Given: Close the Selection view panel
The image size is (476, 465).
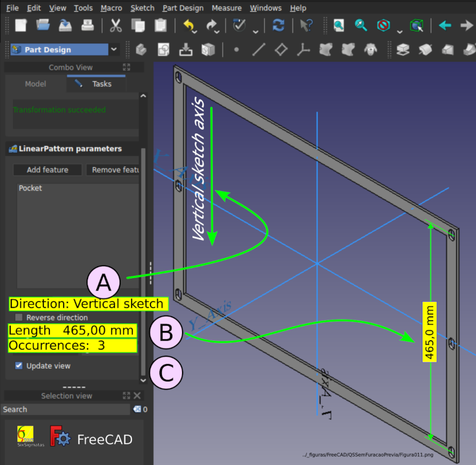Looking at the screenshot, I should (x=137, y=395).
